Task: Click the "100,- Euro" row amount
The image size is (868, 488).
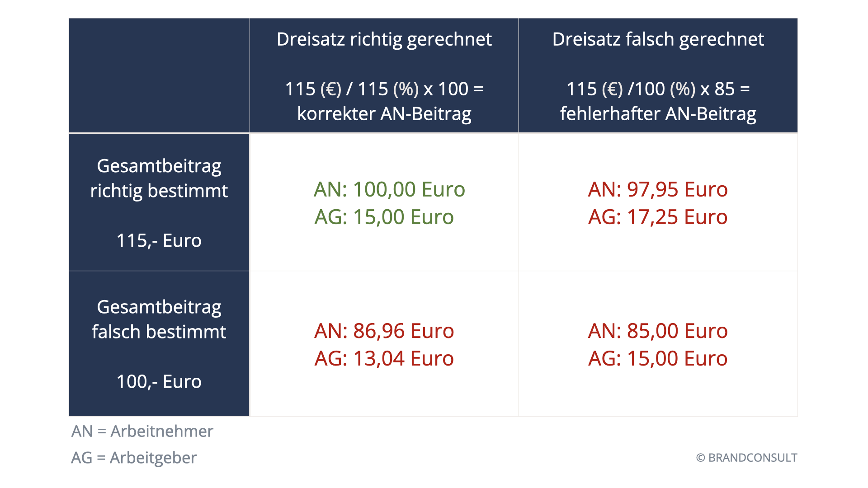Action: 159,381
